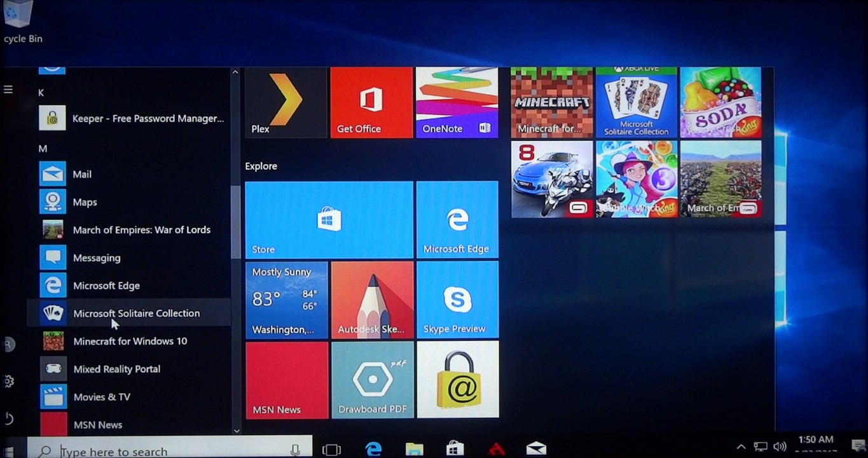
Task: Open Maps from the app list
Action: (x=129, y=202)
